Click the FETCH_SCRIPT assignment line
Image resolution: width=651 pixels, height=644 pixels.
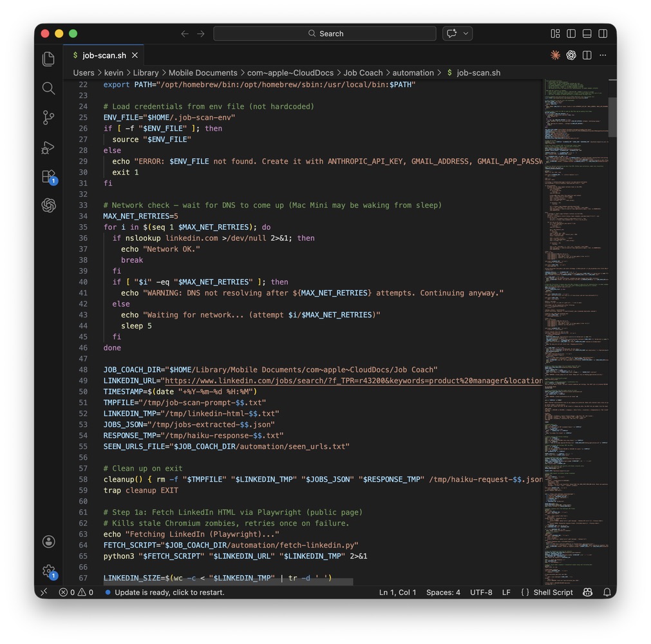click(x=231, y=545)
